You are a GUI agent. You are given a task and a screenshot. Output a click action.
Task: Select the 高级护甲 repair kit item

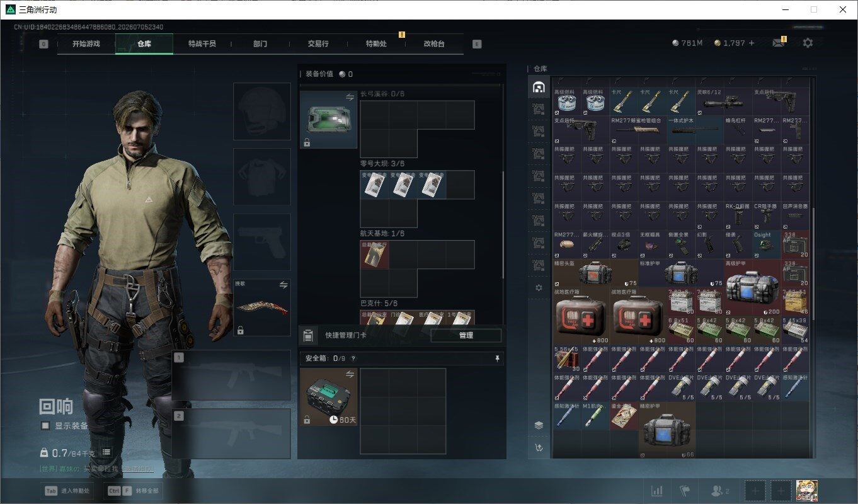click(x=752, y=287)
